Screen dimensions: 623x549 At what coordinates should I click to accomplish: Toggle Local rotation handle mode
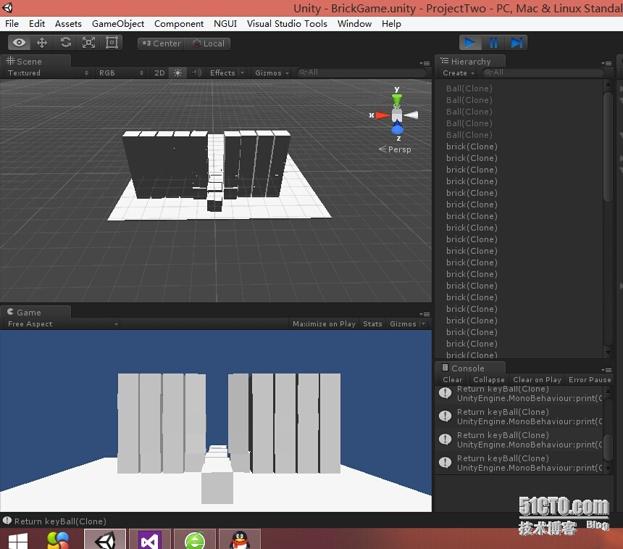208,43
